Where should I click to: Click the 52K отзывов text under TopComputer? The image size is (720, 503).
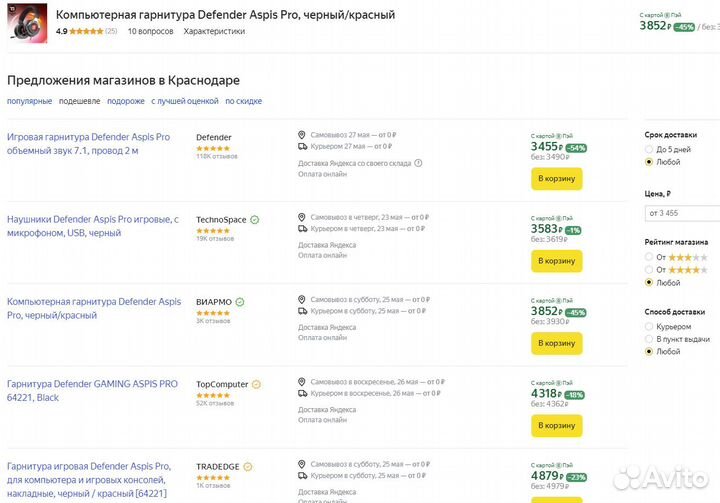click(x=215, y=403)
